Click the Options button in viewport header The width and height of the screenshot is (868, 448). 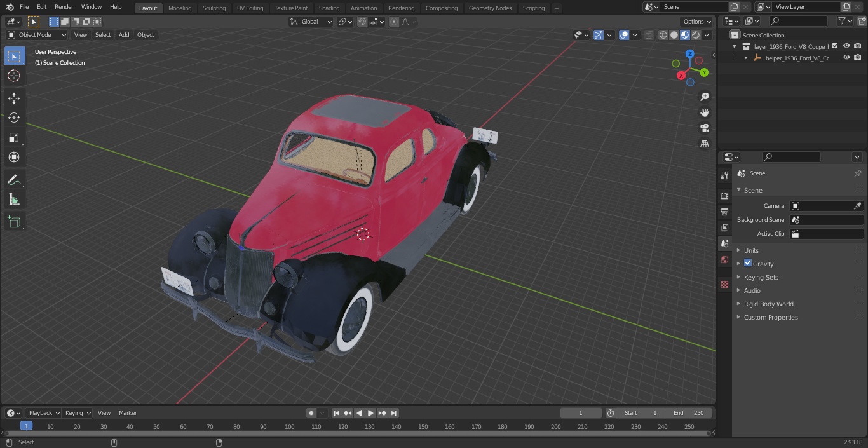tap(697, 22)
